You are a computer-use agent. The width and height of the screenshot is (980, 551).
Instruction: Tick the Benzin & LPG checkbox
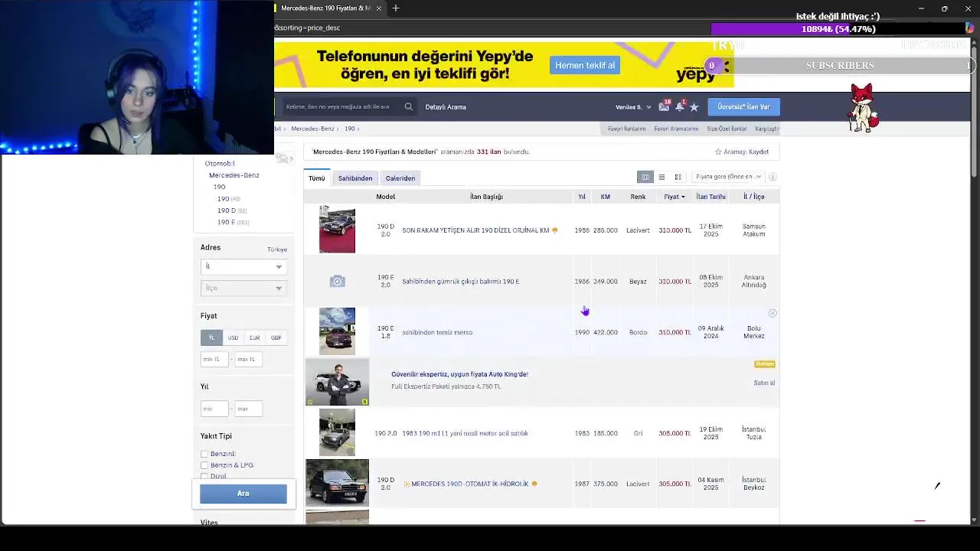click(204, 465)
